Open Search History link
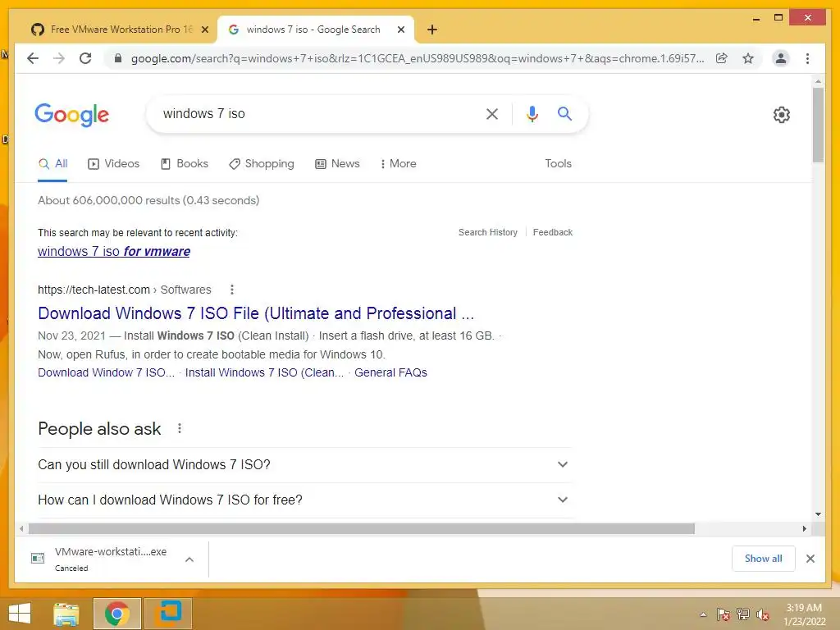This screenshot has width=840, height=630. coord(487,232)
